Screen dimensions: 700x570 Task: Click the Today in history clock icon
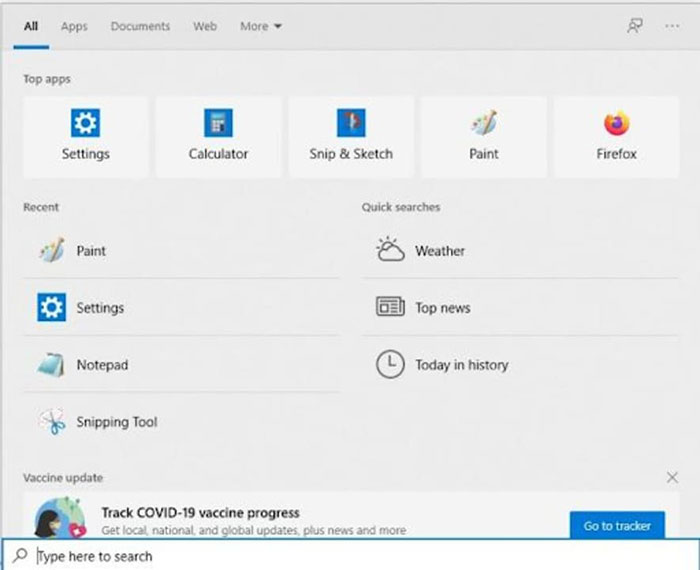390,364
